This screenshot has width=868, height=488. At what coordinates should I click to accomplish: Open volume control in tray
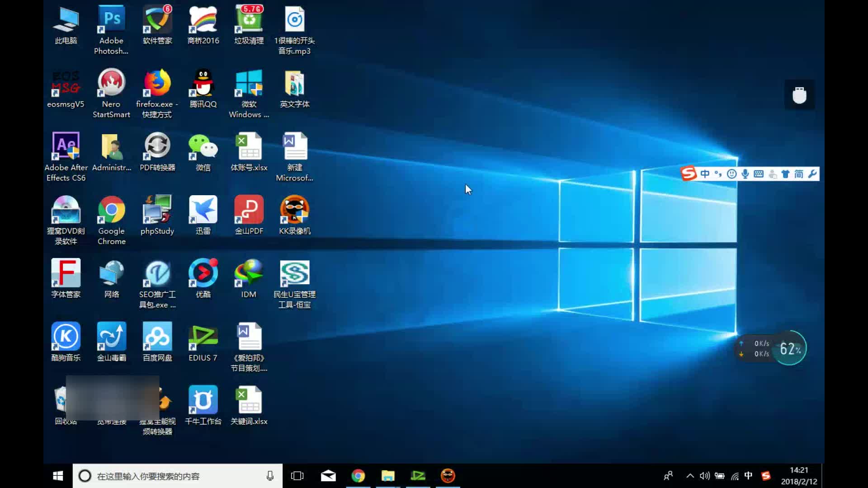tap(705, 476)
